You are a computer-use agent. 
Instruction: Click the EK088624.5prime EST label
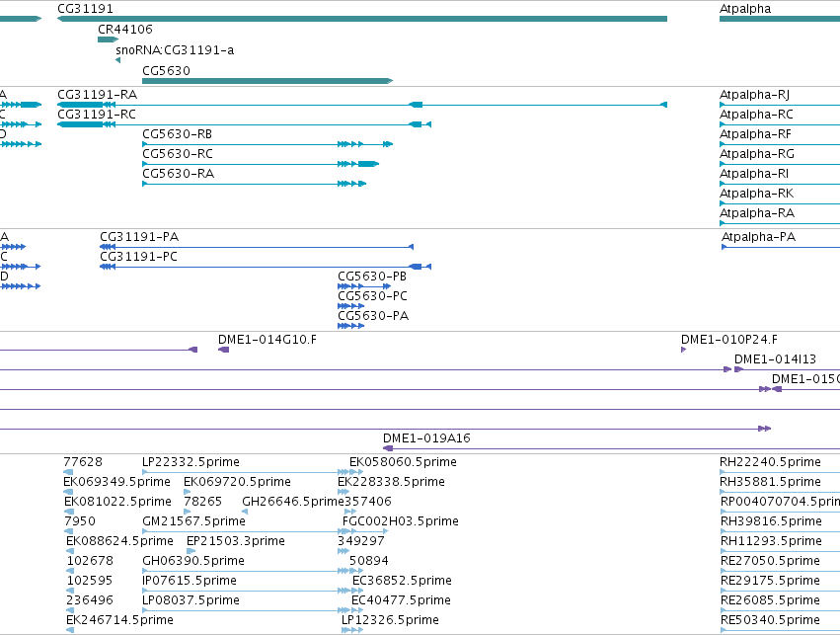[119, 541]
